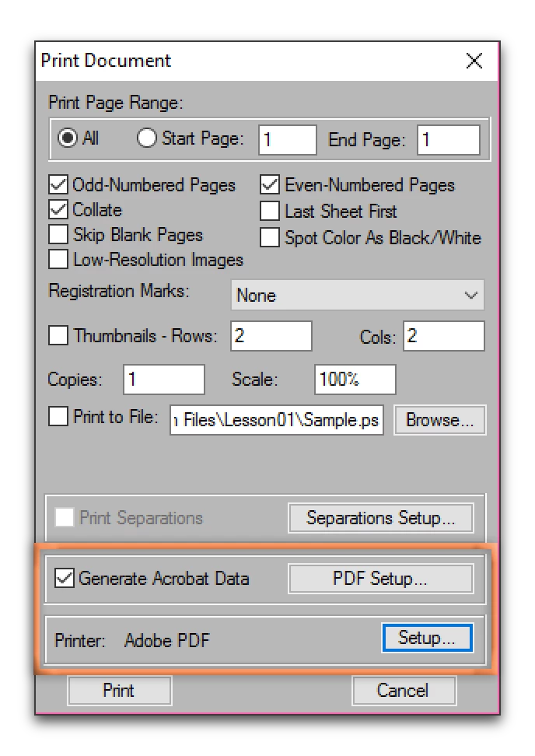Click the Thumbnails Rows field
Viewport: 535px width, 756px height.
(x=271, y=336)
